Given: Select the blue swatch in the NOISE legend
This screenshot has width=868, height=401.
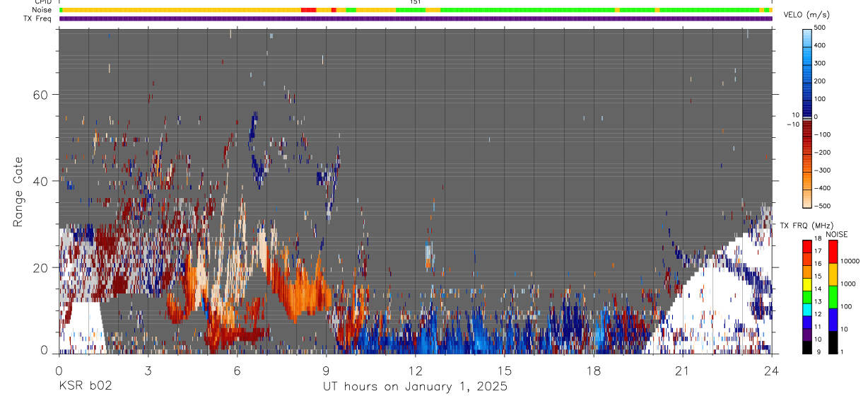Looking at the screenshot, I should point(833,320).
